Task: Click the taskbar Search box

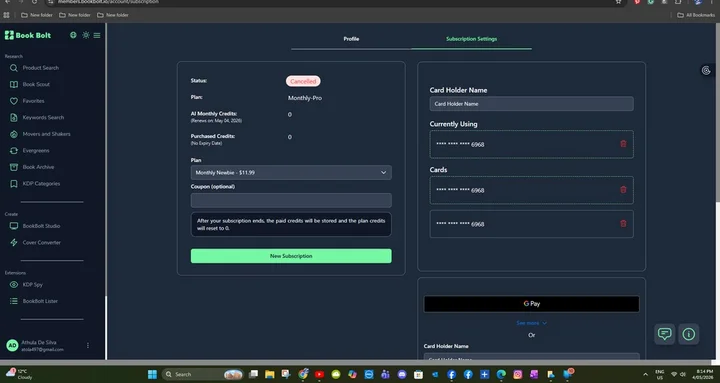Action: (203, 374)
